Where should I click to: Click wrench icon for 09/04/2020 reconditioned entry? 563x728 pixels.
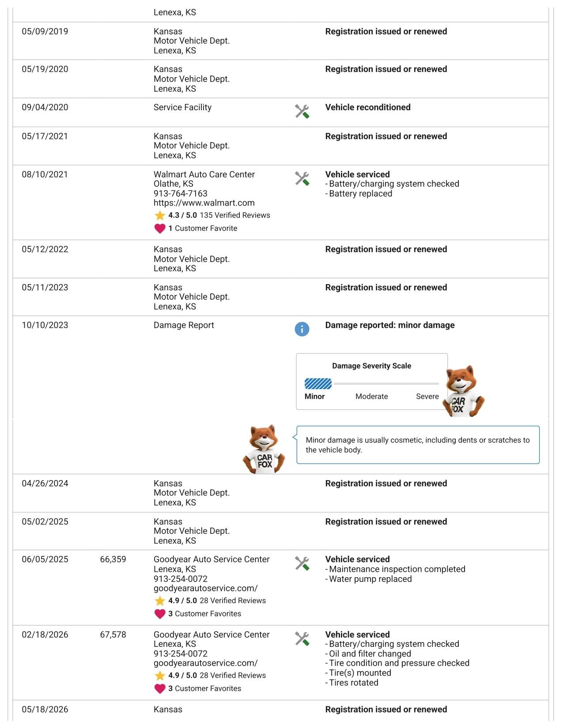coord(302,111)
